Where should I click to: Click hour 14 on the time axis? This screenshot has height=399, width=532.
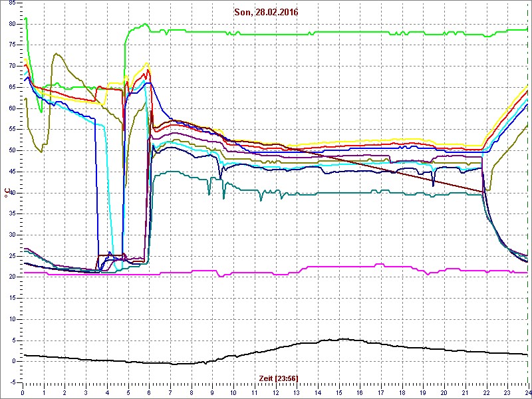pos(318,392)
